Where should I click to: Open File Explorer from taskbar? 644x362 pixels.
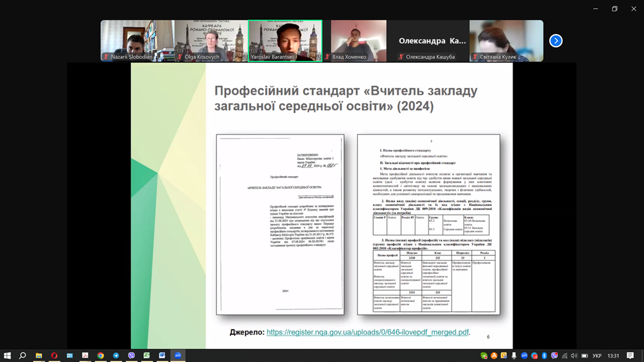tap(38, 356)
